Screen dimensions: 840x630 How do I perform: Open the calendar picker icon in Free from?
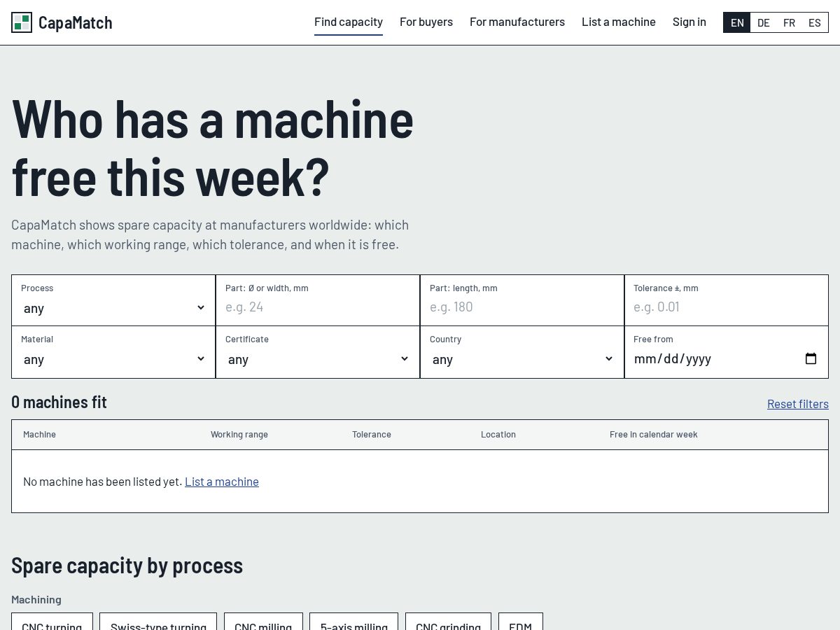[811, 358]
